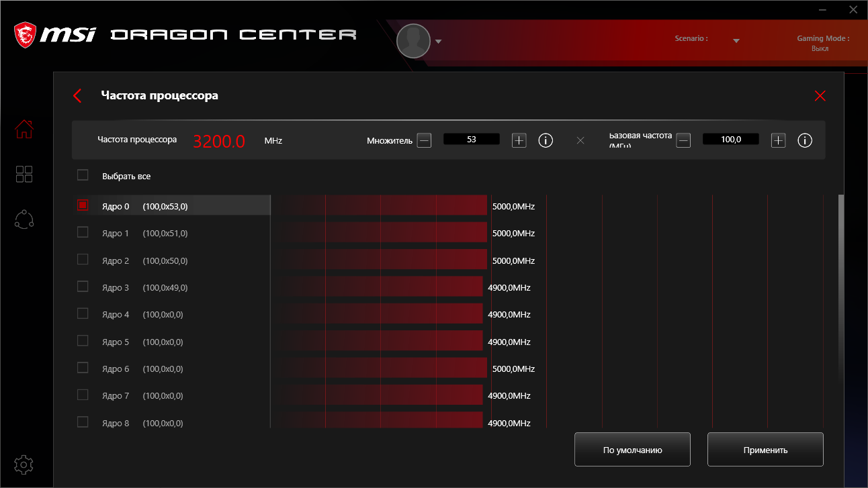Viewport: 868px width, 488px height.
Task: Show info about Базовая частота
Action: 805,140
